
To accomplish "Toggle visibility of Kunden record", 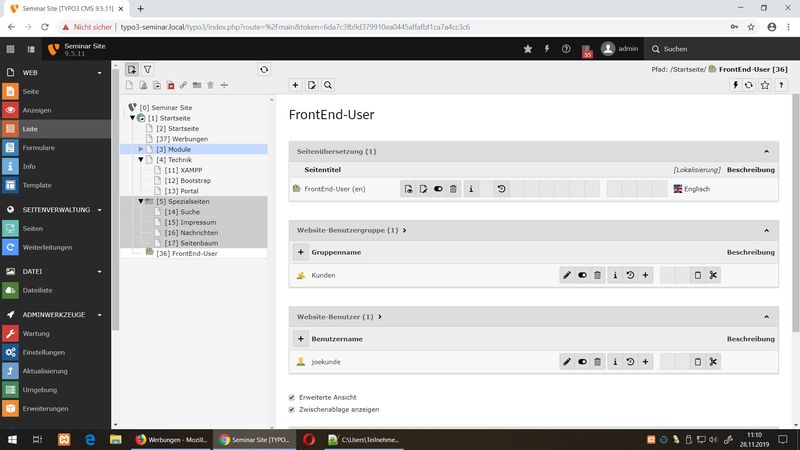I will 582,275.
